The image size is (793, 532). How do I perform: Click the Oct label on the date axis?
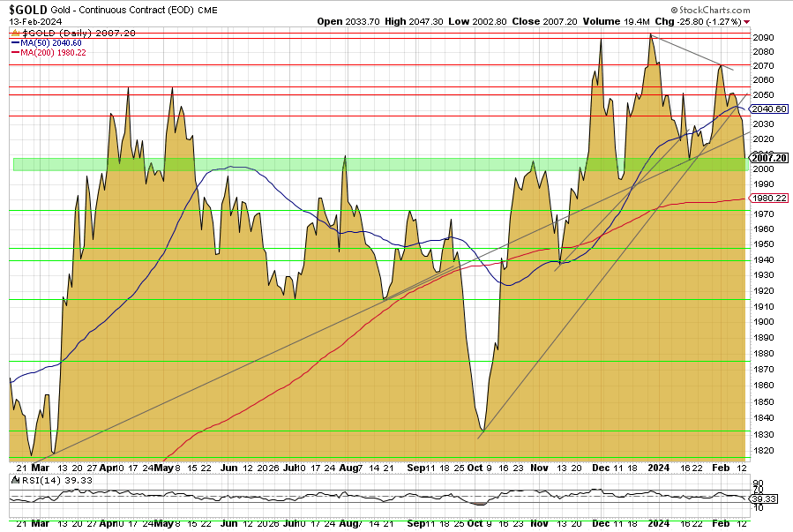[x=476, y=468]
